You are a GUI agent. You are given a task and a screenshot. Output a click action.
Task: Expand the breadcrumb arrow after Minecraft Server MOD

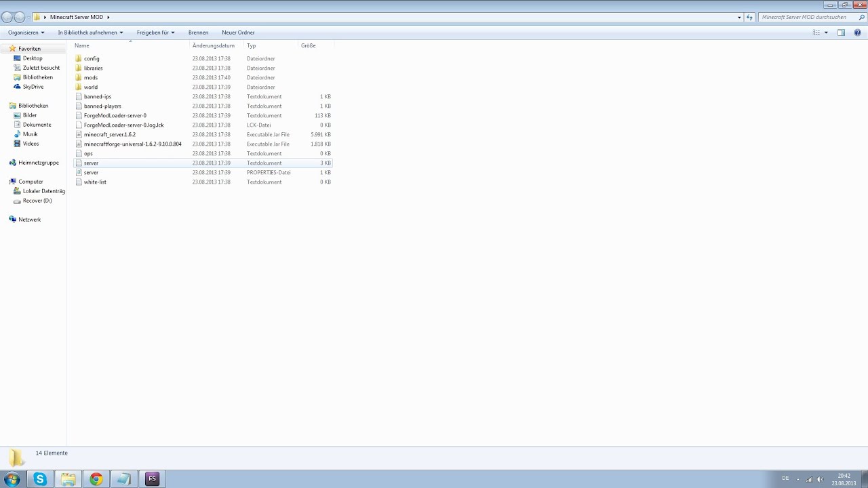pyautogui.click(x=108, y=17)
